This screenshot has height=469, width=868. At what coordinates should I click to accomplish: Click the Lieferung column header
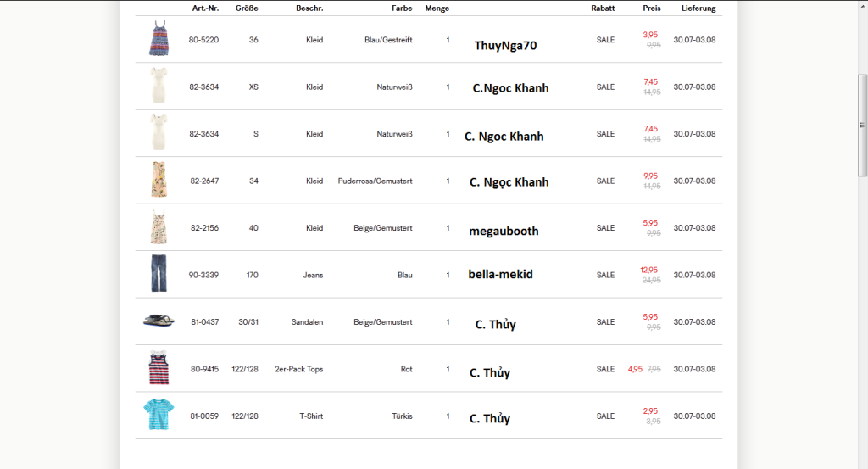pyautogui.click(x=698, y=8)
